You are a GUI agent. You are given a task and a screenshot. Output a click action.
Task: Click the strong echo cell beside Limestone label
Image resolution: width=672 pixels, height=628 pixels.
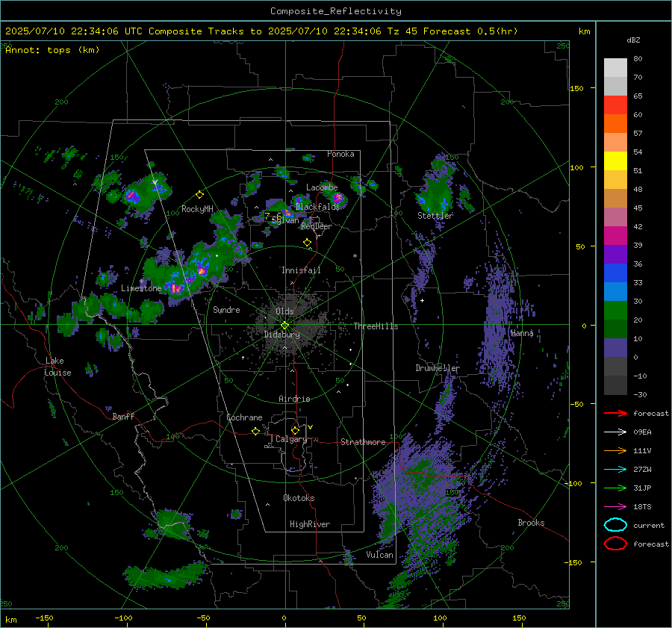coord(175,288)
